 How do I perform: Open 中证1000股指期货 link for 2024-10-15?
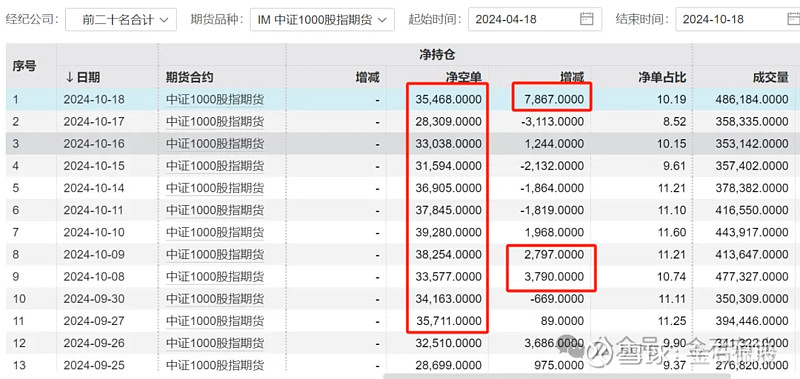pos(215,166)
